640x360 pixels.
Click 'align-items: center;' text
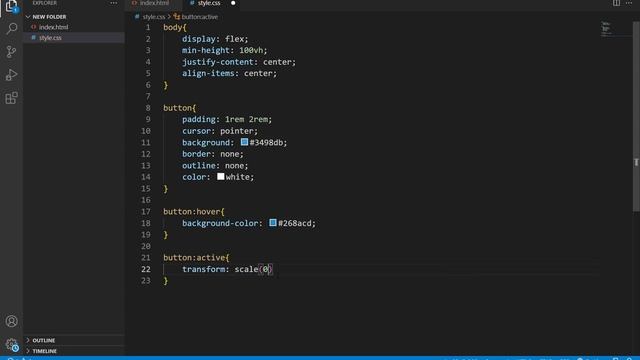click(229, 73)
